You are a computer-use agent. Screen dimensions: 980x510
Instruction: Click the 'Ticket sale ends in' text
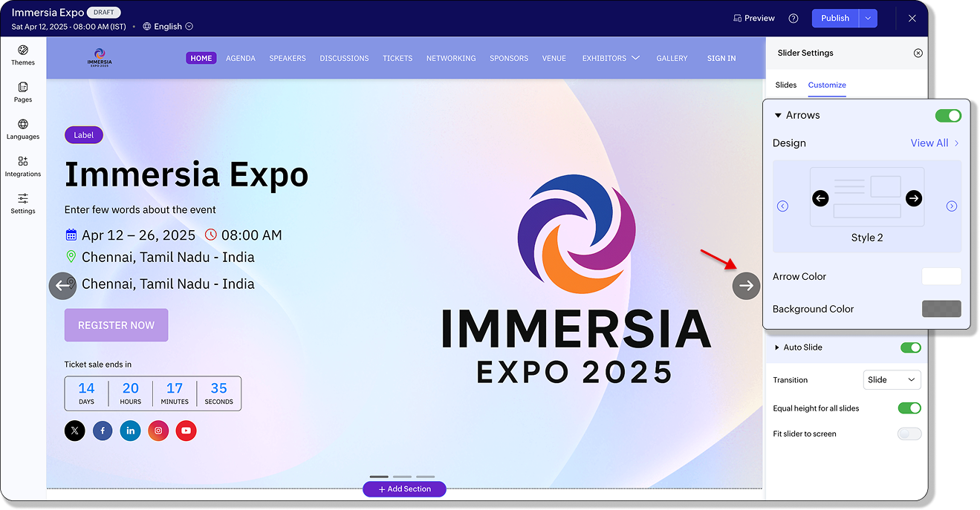(98, 364)
